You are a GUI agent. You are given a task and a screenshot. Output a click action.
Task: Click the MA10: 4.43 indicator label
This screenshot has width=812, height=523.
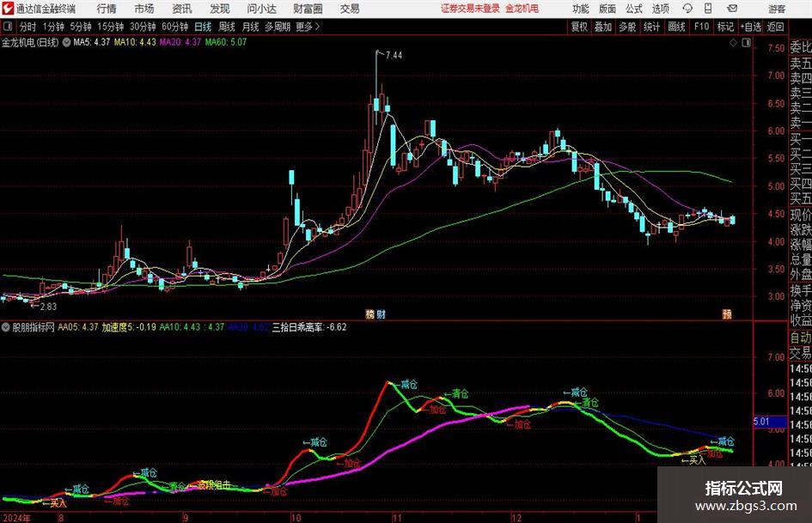(x=135, y=42)
